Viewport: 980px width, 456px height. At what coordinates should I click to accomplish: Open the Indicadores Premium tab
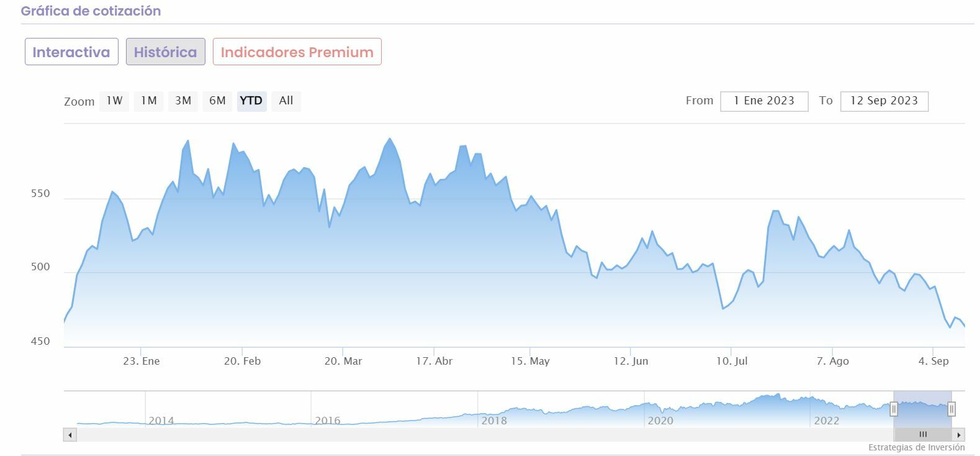point(297,52)
